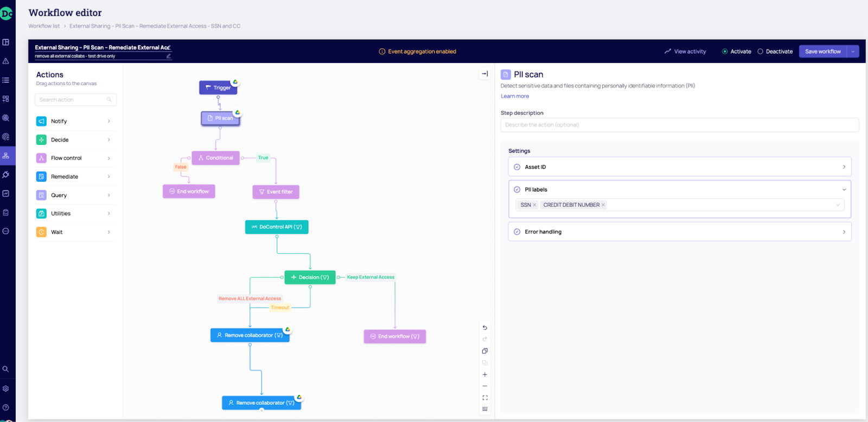The width and height of the screenshot is (868, 422).
Task: Select the PII scan node
Action: [220, 118]
